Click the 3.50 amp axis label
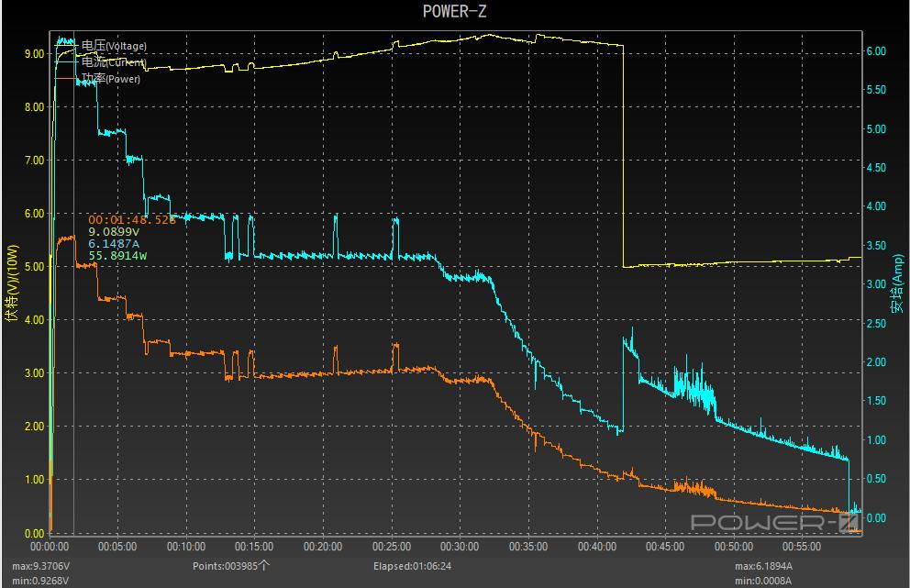910x588 pixels. tap(876, 246)
